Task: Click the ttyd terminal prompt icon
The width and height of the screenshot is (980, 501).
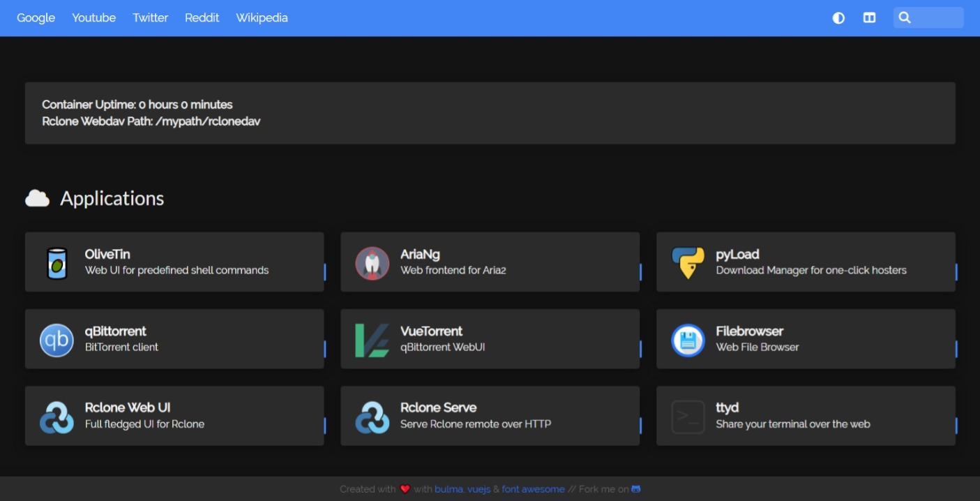Action: pyautogui.click(x=688, y=417)
